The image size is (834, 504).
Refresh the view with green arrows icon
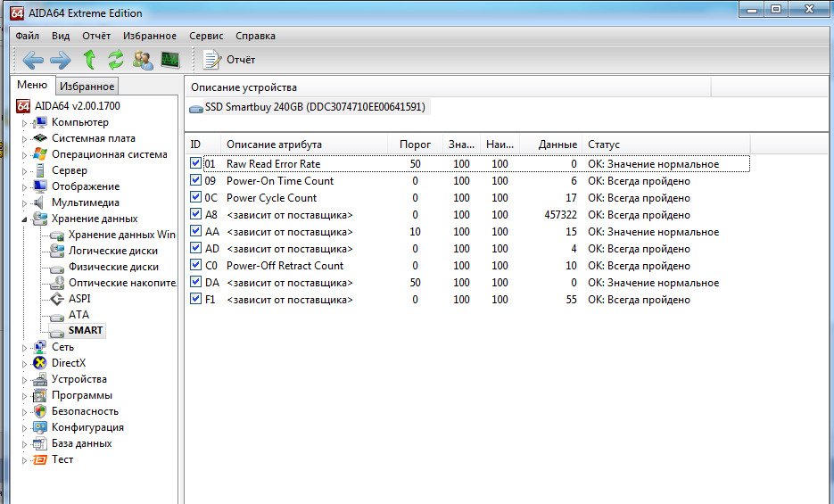point(115,60)
